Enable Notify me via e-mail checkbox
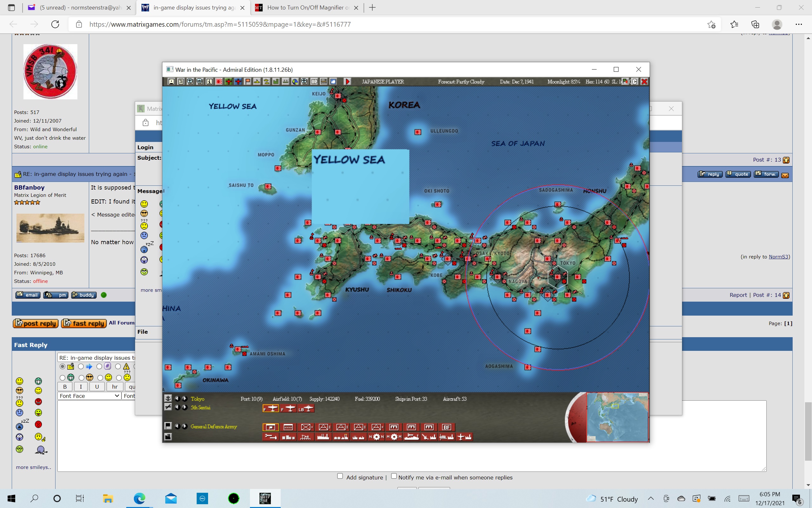The width and height of the screenshot is (812, 508). point(394,476)
